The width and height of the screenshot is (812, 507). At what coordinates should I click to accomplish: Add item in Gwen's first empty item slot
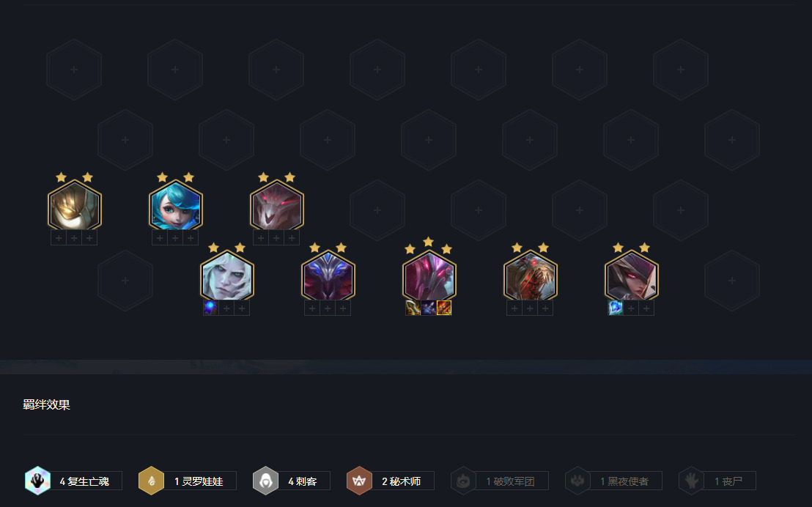160,237
